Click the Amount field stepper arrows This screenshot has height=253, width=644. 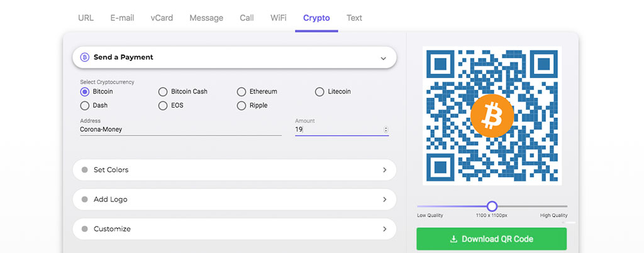pyautogui.click(x=386, y=129)
